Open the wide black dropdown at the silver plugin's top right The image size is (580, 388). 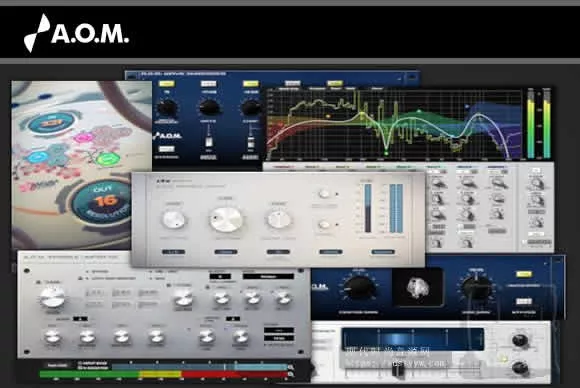pos(268,276)
